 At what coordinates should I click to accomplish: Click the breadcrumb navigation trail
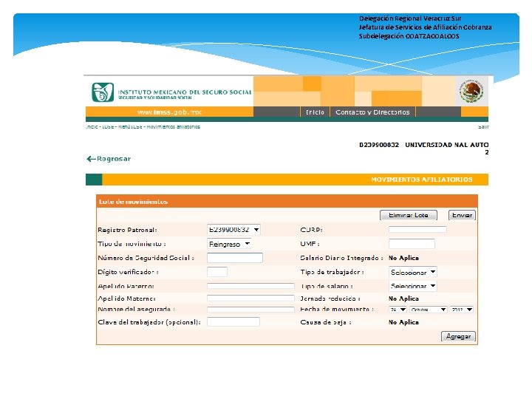coord(143,127)
